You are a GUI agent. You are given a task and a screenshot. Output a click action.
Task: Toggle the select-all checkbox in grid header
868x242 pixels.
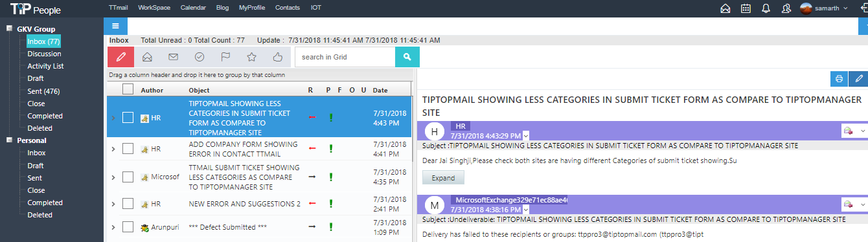[x=128, y=89]
